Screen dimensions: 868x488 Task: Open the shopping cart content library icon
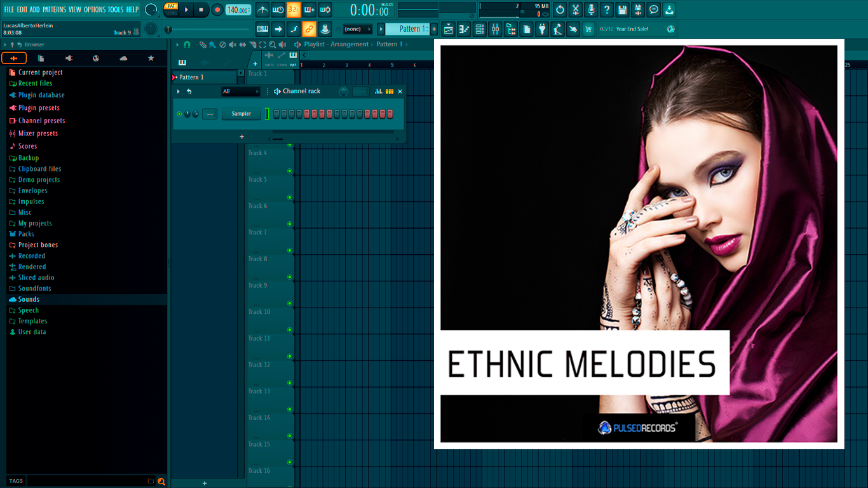(589, 29)
